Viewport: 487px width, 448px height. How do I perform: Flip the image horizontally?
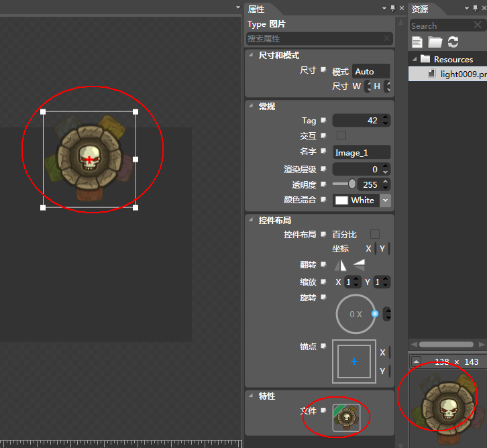341,266
